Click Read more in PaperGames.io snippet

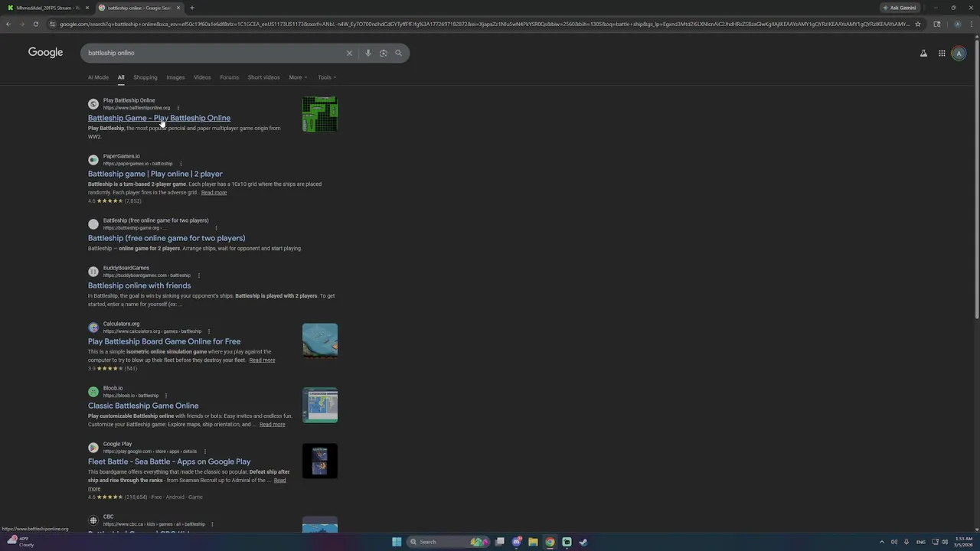point(214,193)
